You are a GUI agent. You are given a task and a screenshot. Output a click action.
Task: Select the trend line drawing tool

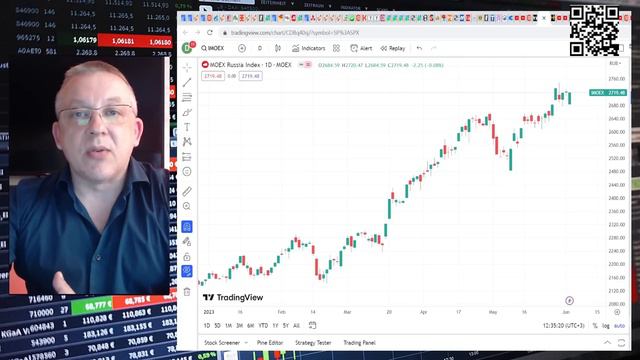pyautogui.click(x=187, y=82)
